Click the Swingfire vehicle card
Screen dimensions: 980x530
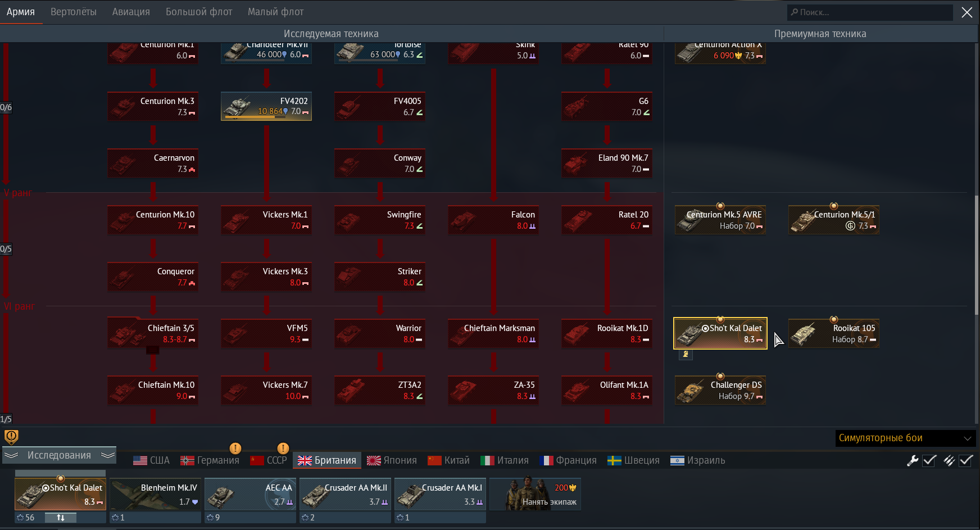pyautogui.click(x=380, y=220)
